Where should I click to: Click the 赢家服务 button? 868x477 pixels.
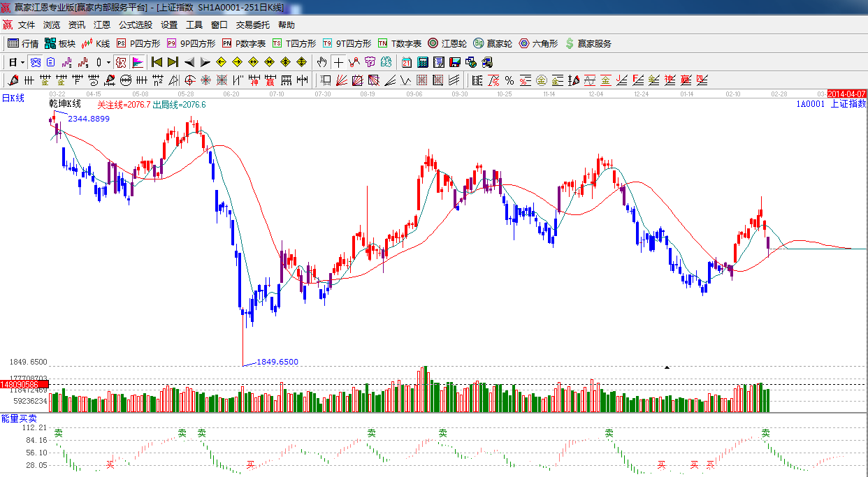588,43
